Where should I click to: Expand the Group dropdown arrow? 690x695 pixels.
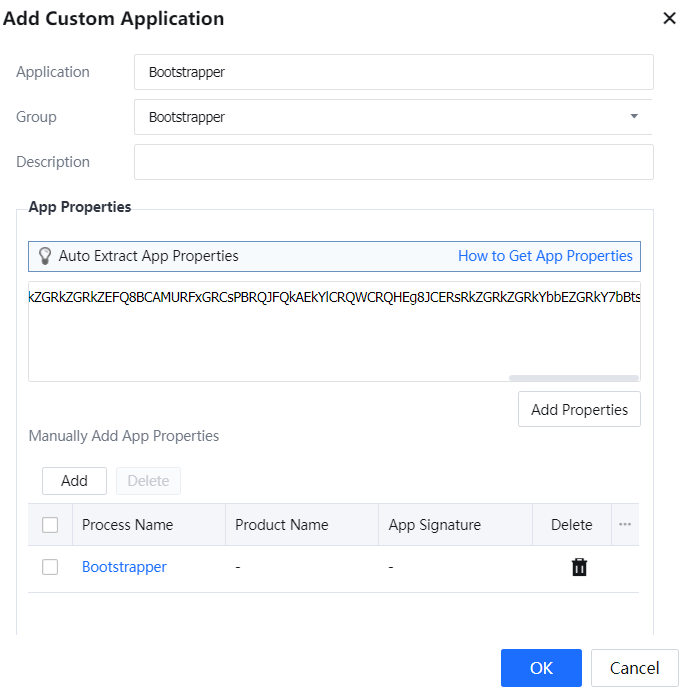tap(633, 117)
